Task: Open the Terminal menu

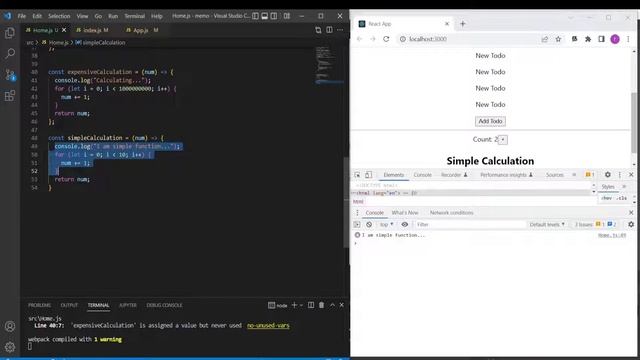Action: click(135, 16)
